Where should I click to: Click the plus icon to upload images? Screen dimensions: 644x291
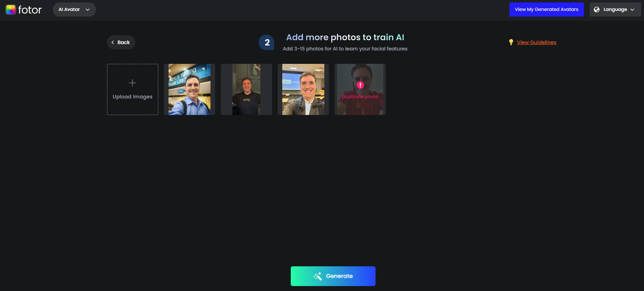click(x=132, y=83)
